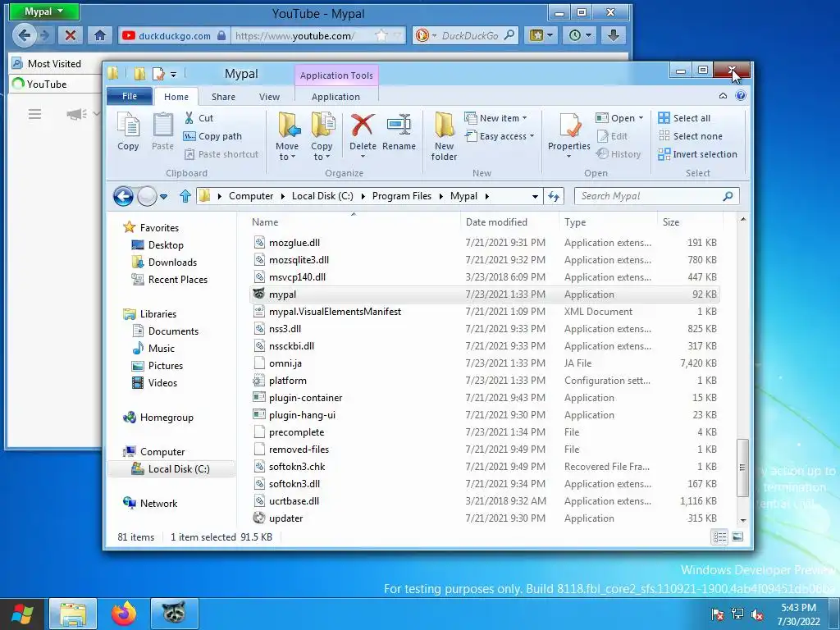Click the Rename icon
This screenshot has width=840, height=630.
point(399,131)
